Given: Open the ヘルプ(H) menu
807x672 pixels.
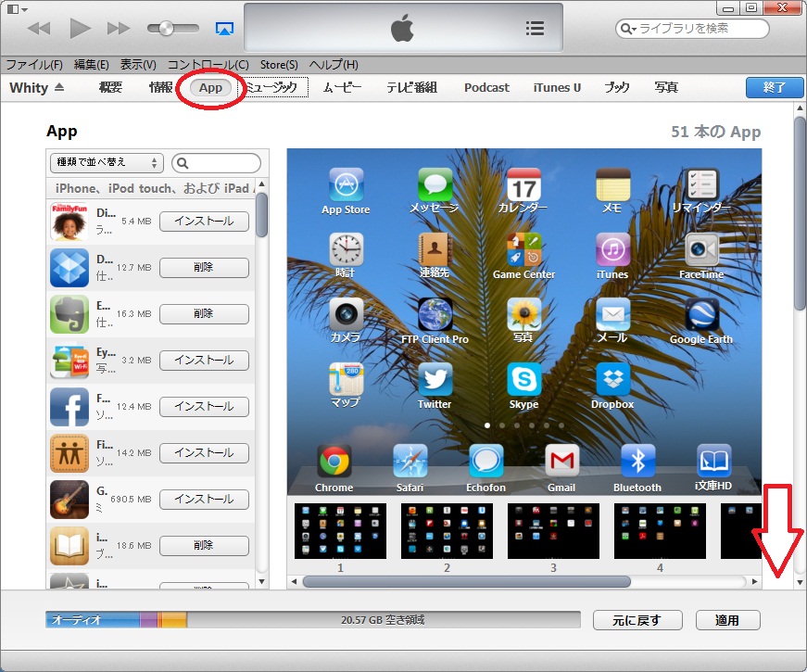Looking at the screenshot, I should (334, 64).
